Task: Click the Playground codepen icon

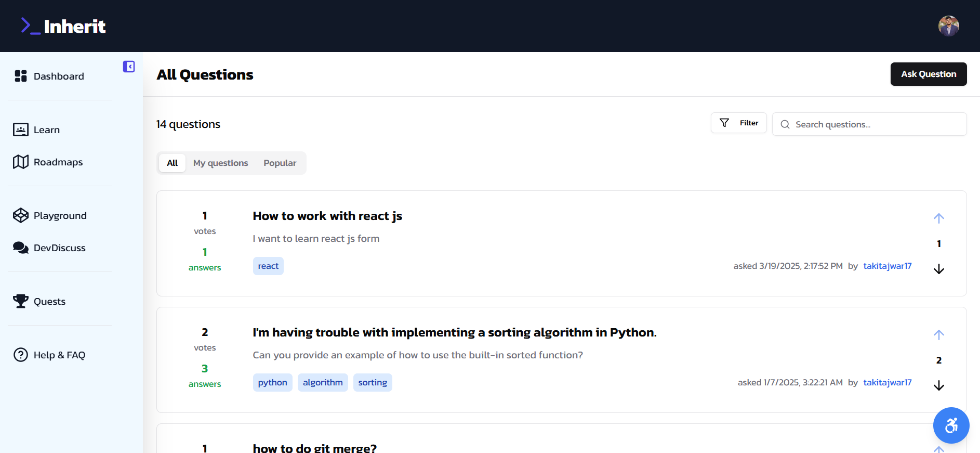Action: tap(21, 215)
